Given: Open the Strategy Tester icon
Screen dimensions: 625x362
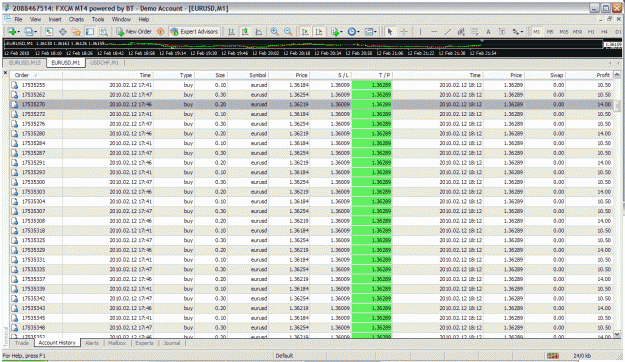Looking at the screenshot, I should [x=104, y=31].
